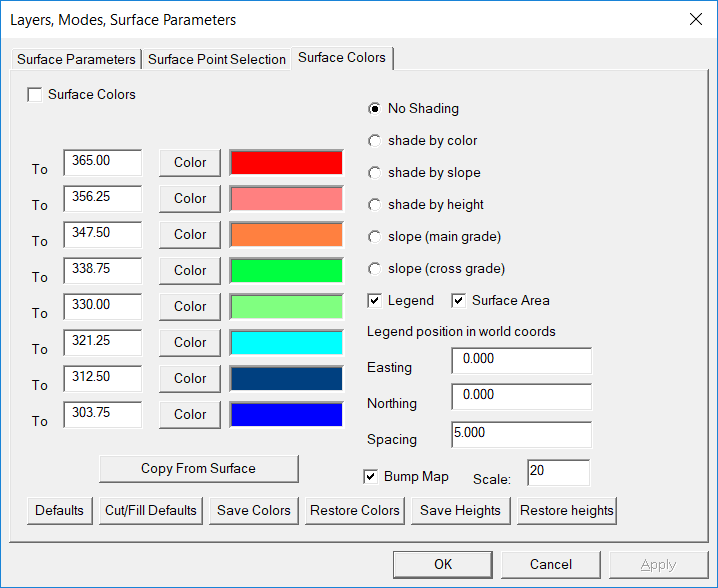The image size is (718, 588).
Task: Switch to the Surface Parameters tab
Action: pos(76,59)
